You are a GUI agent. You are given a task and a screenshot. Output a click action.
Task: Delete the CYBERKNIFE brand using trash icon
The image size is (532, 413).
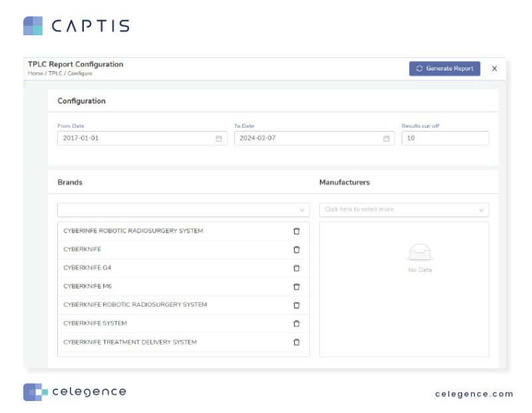tap(297, 249)
